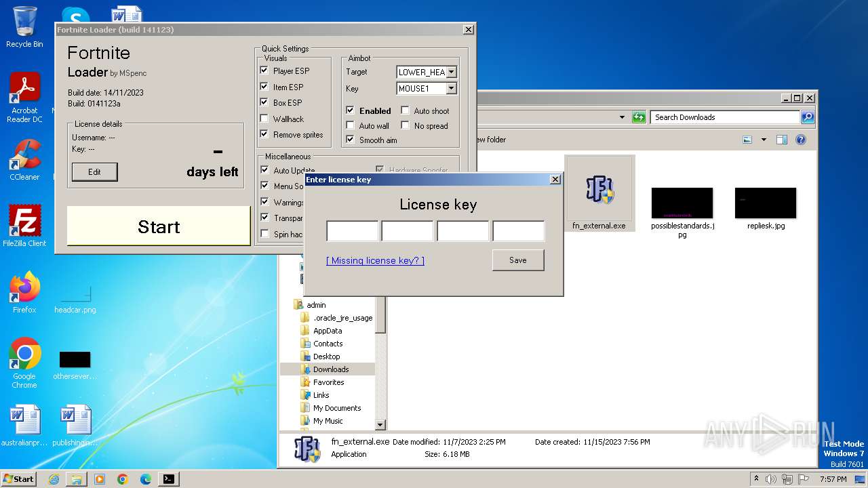The width and height of the screenshot is (868, 488).
Task: Enable the Auto wall checkbox
Action: (350, 125)
